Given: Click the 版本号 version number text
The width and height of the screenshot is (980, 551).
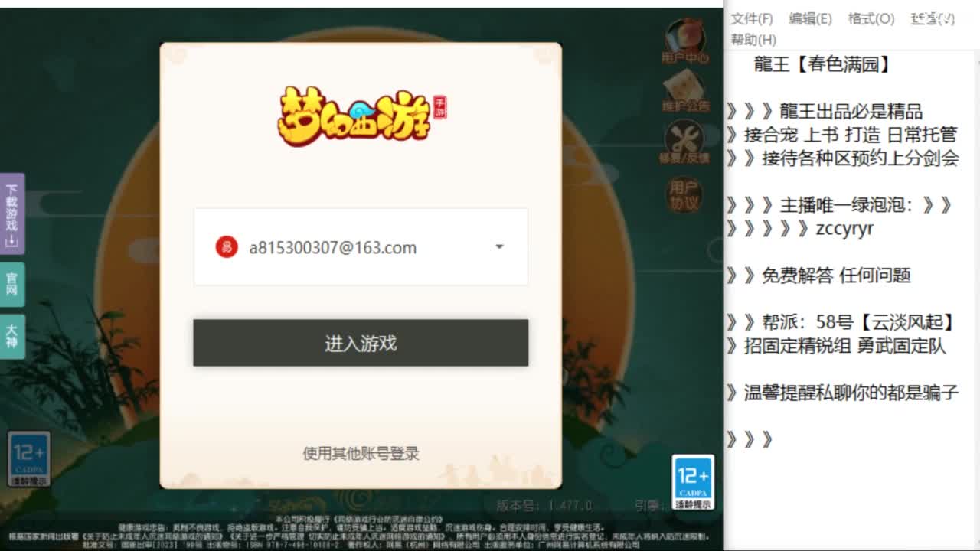Looking at the screenshot, I should pyautogui.click(x=544, y=506).
